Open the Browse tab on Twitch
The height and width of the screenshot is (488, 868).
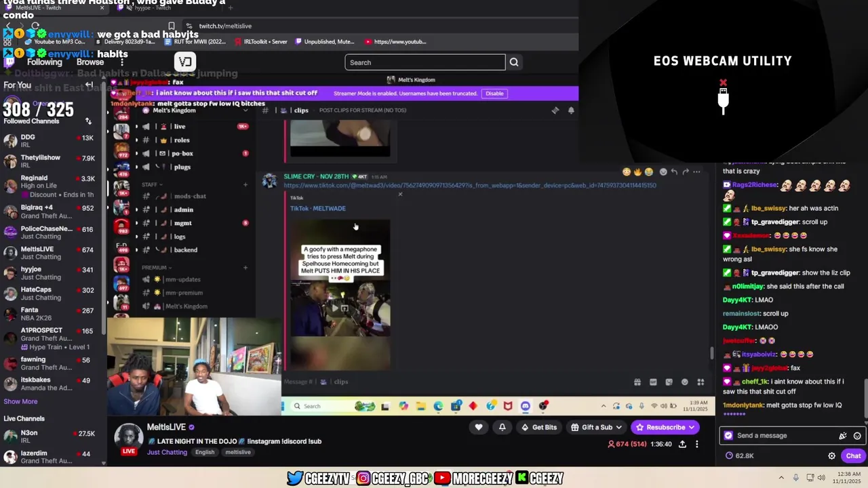tap(90, 62)
